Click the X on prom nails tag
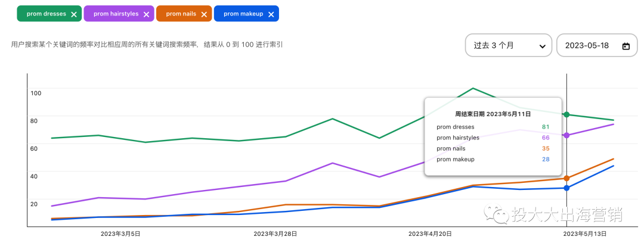This screenshot has height=243, width=644. click(x=203, y=14)
